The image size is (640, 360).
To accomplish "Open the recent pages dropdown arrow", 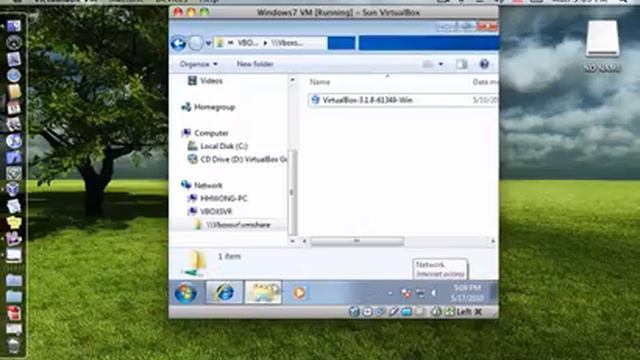I will click(x=208, y=43).
